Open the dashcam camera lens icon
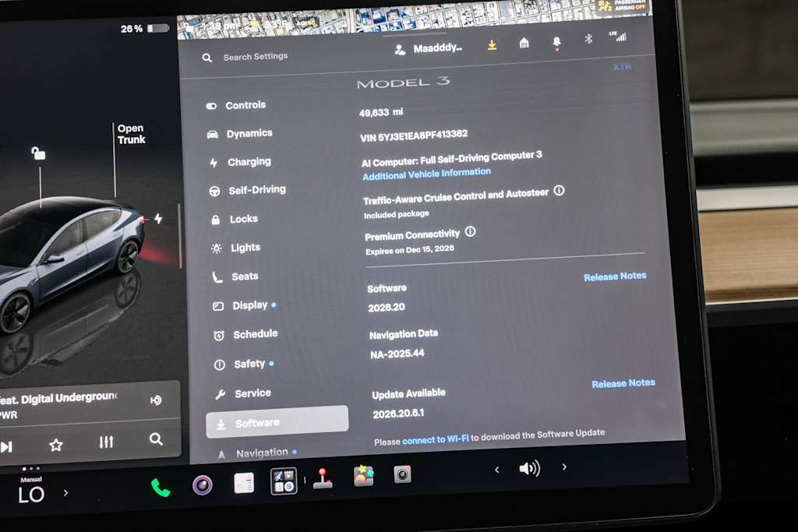 [202, 485]
